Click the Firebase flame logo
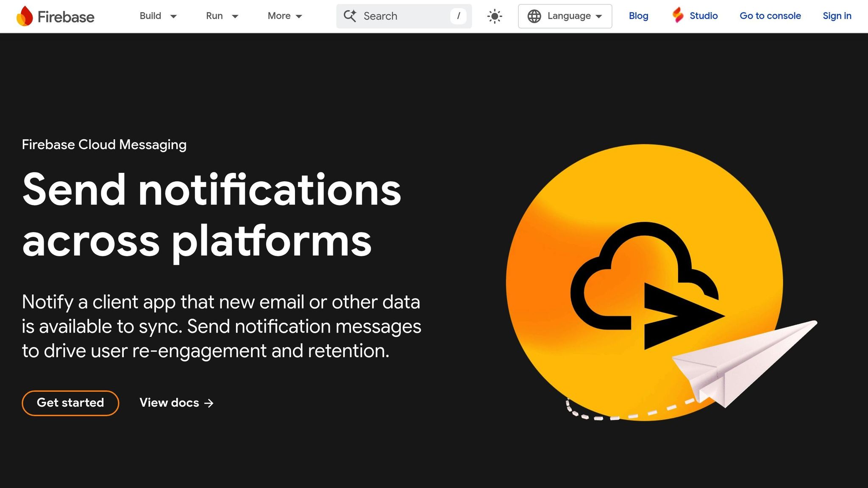Screen dimensions: 868x488 24,16
